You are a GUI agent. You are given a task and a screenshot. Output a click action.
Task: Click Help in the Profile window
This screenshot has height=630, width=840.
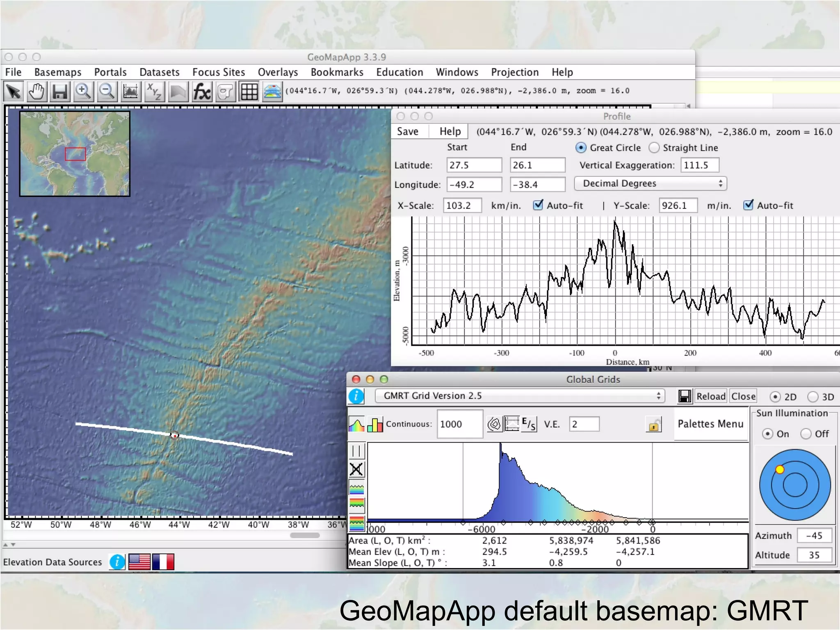coord(450,131)
